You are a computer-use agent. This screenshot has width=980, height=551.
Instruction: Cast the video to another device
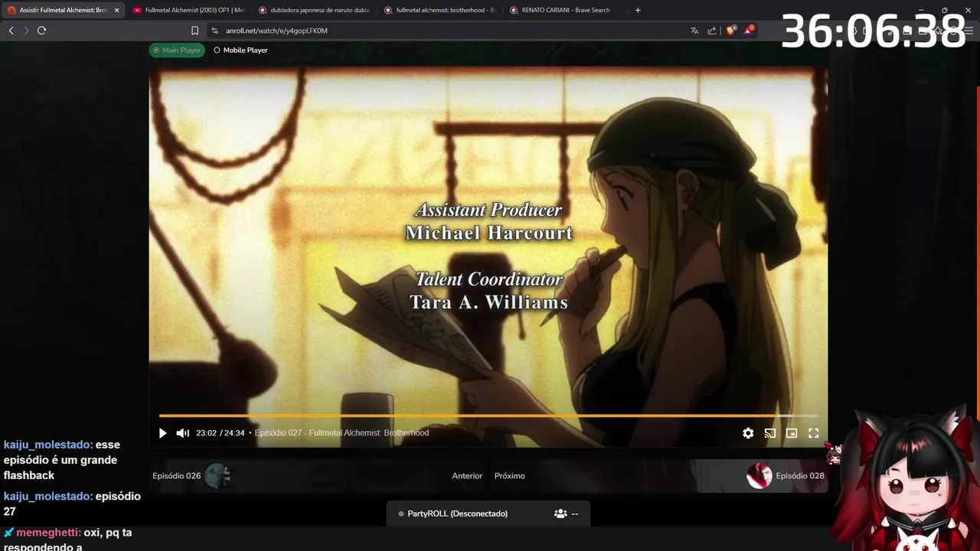tap(770, 433)
